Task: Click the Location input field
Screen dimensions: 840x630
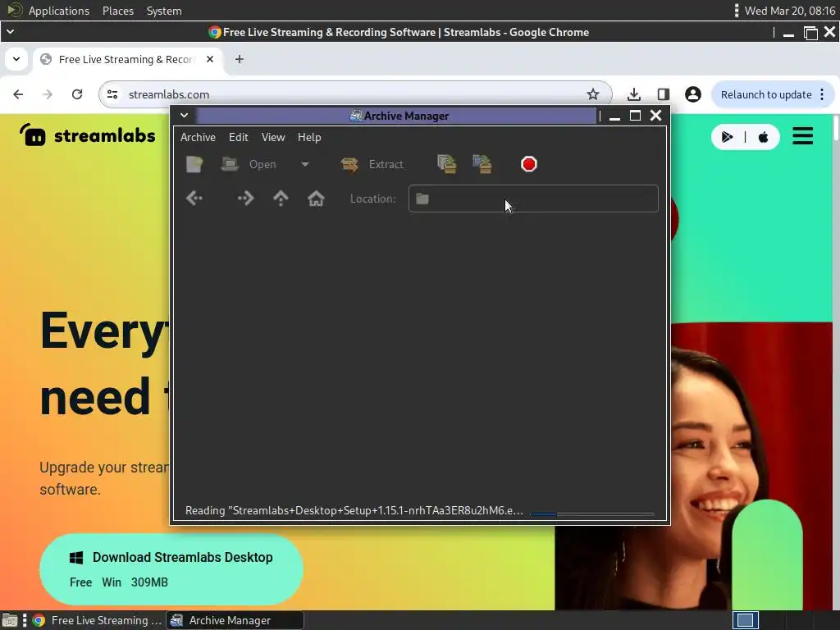Action: (x=533, y=199)
